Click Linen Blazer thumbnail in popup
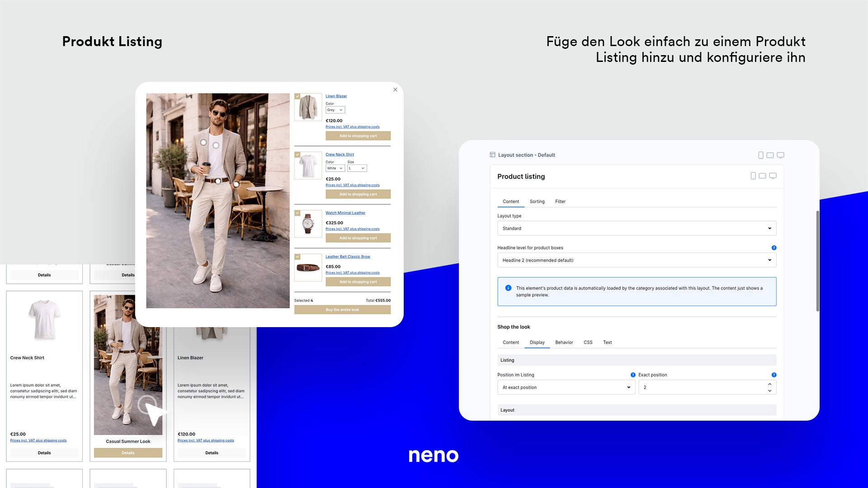This screenshot has height=488, width=868. pos(308,107)
